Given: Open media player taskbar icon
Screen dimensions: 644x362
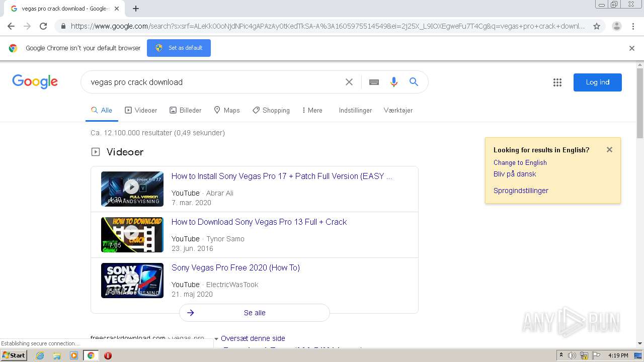Looking at the screenshot, I should point(74,355).
